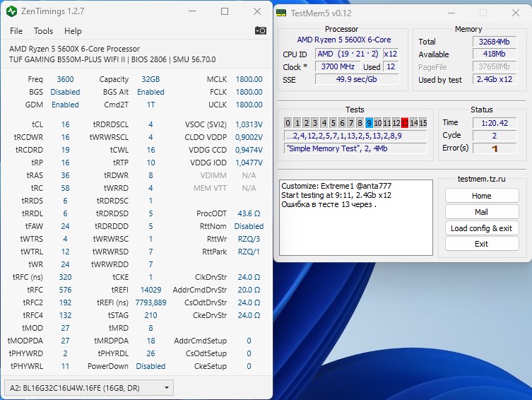The height and width of the screenshot is (400, 532).
Task: Click the Capacity value 32GB
Action: [x=150, y=79]
